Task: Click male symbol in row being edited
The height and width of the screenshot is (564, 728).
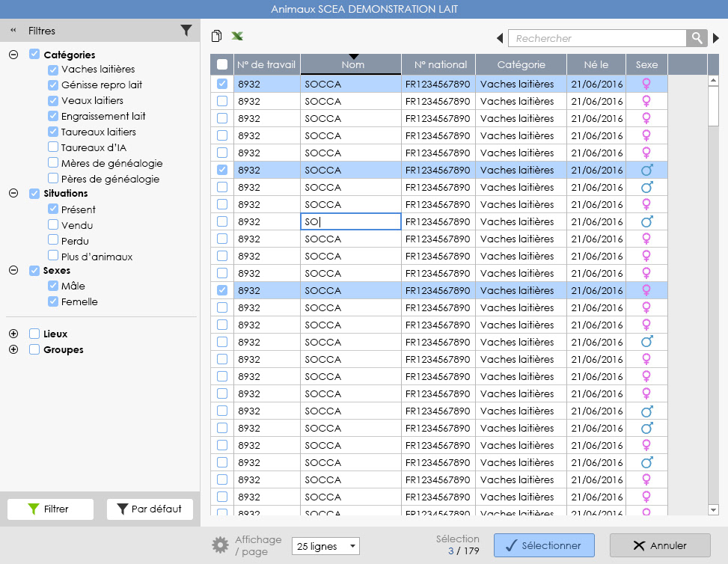Action: [646, 221]
